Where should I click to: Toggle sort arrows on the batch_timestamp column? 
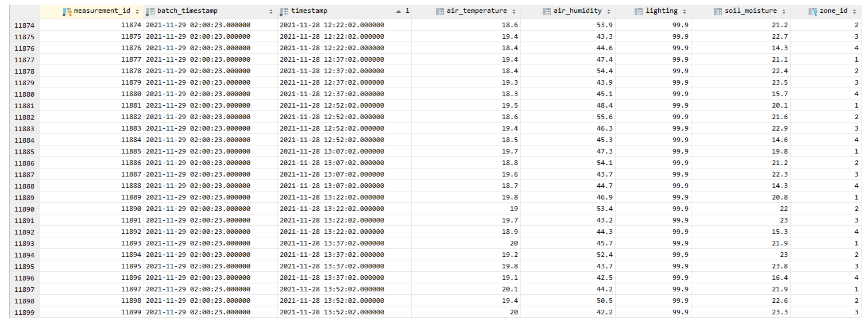point(271,12)
